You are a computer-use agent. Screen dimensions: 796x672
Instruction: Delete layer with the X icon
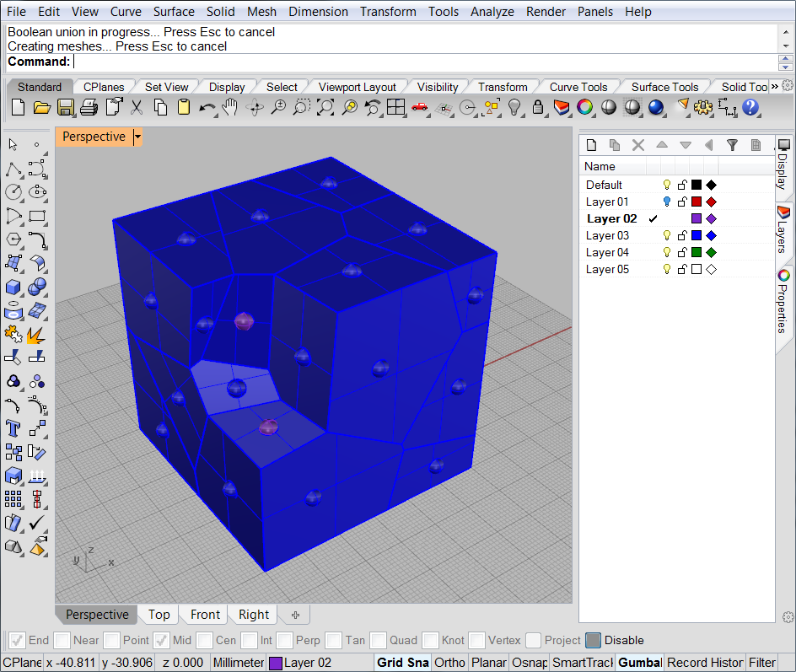point(638,145)
